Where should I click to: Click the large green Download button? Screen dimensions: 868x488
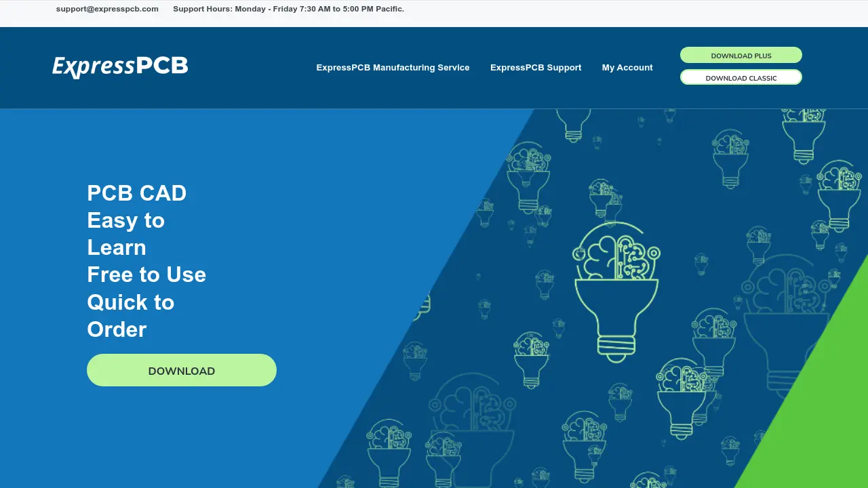click(182, 370)
